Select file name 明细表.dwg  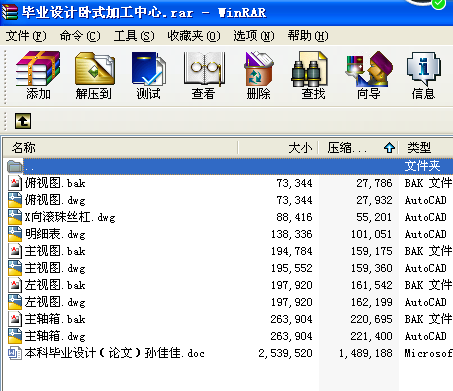[x=55, y=234]
